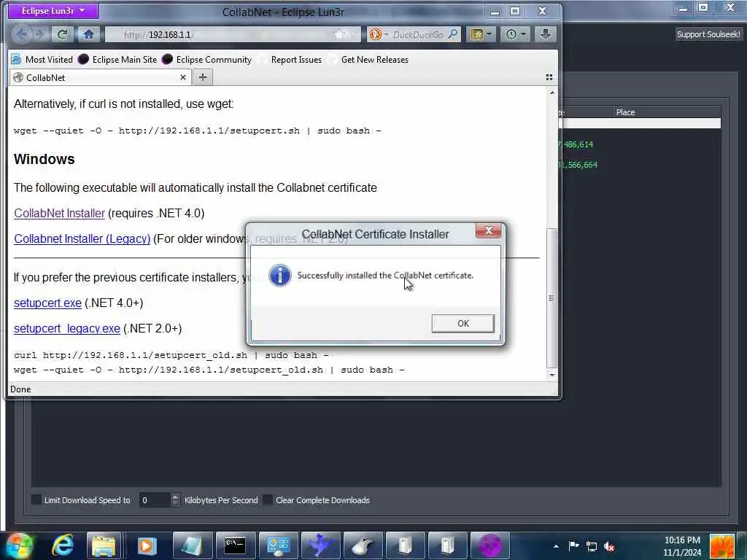Launch Internet Explorer from the taskbar
The image size is (747, 560).
63,545
